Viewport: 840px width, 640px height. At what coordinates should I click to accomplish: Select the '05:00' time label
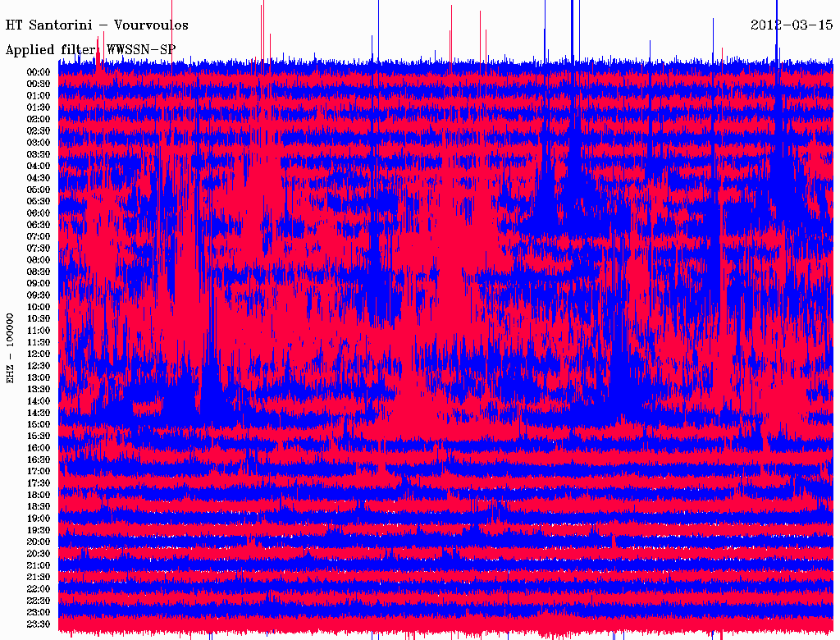(x=39, y=190)
